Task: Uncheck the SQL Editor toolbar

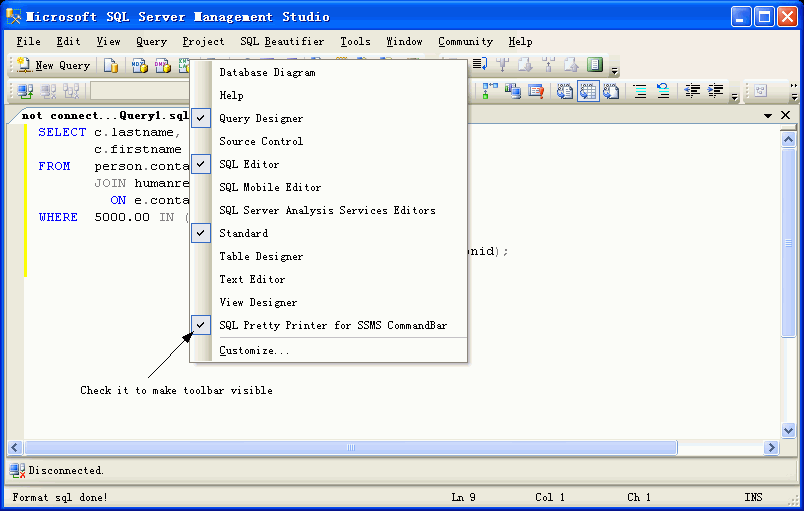Action: (328, 164)
